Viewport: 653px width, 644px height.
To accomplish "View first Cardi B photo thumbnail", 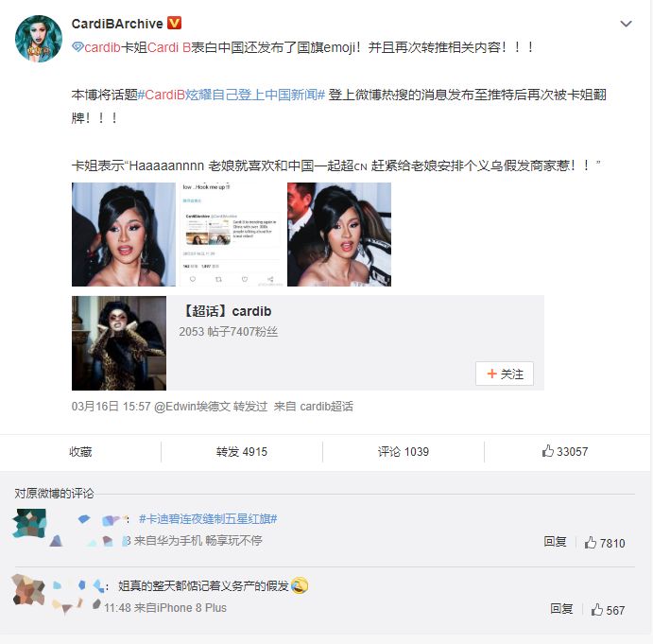I will pyautogui.click(x=124, y=235).
